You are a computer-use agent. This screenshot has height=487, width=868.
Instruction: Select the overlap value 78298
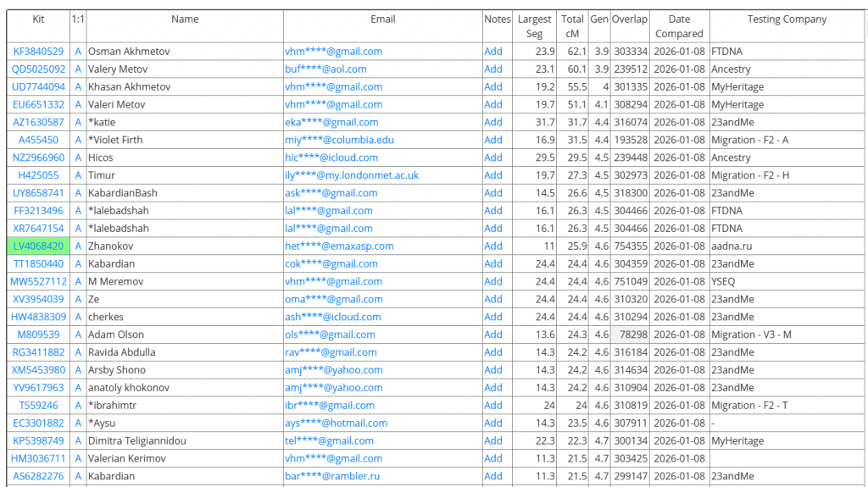[633, 335]
